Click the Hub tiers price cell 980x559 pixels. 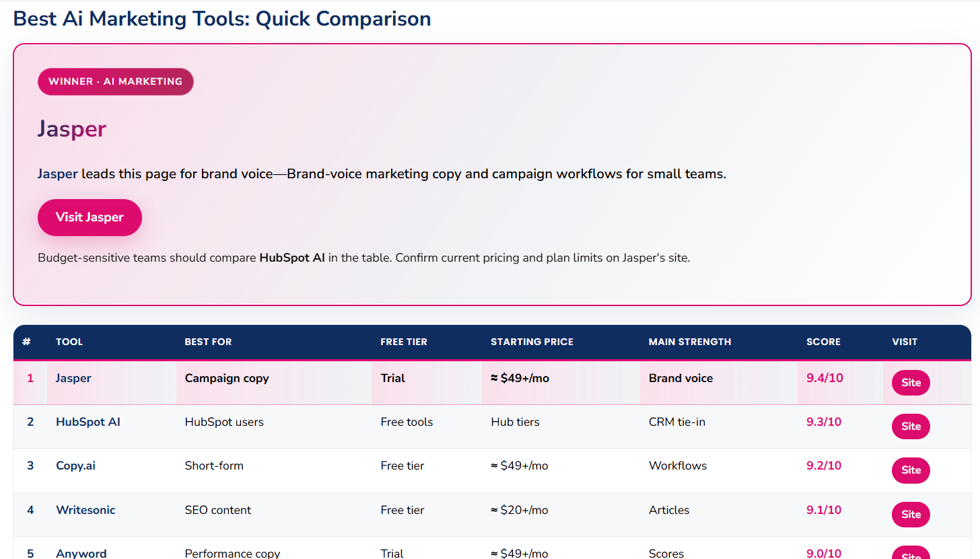[x=516, y=422]
